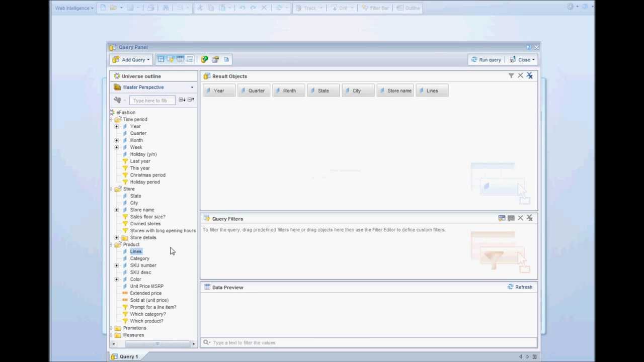This screenshot has height=362, width=644.
Task: Click Outline in background toolbar
Action: coord(408,8)
